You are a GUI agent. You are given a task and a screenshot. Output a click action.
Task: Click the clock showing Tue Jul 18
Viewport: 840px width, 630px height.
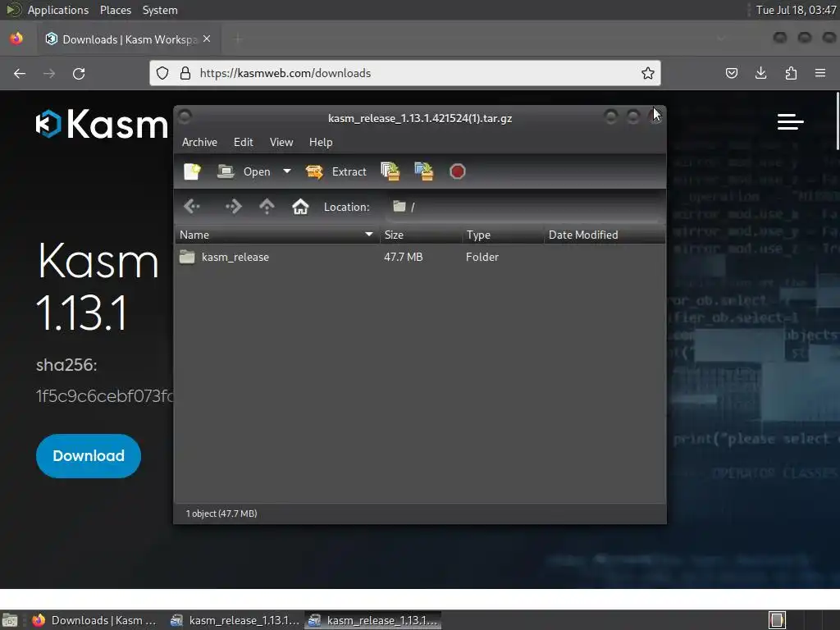pos(796,10)
